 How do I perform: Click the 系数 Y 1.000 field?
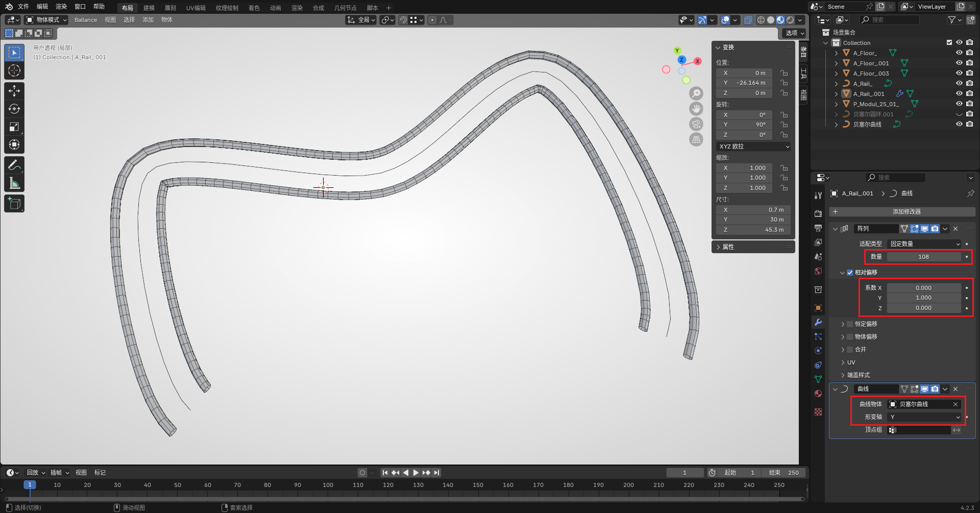[924, 298]
